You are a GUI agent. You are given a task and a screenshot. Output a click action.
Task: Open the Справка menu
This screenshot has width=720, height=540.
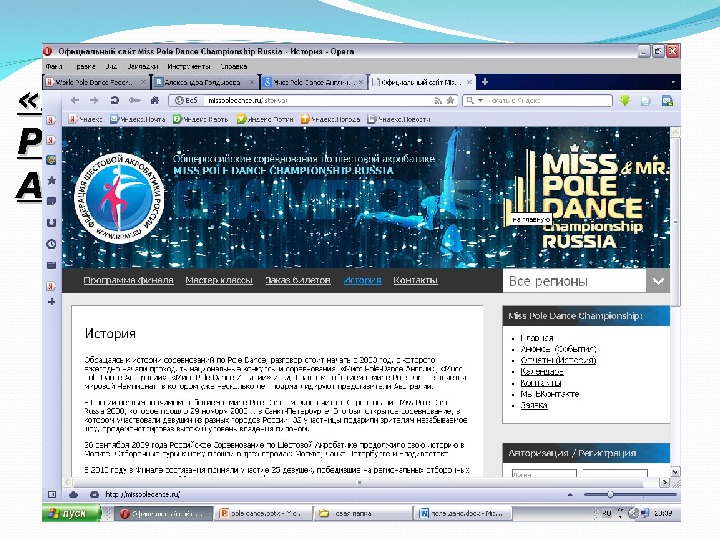pos(234,67)
